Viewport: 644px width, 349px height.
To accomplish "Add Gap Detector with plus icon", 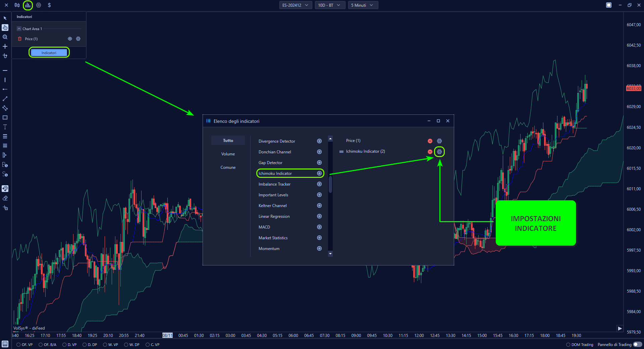I will tap(319, 162).
